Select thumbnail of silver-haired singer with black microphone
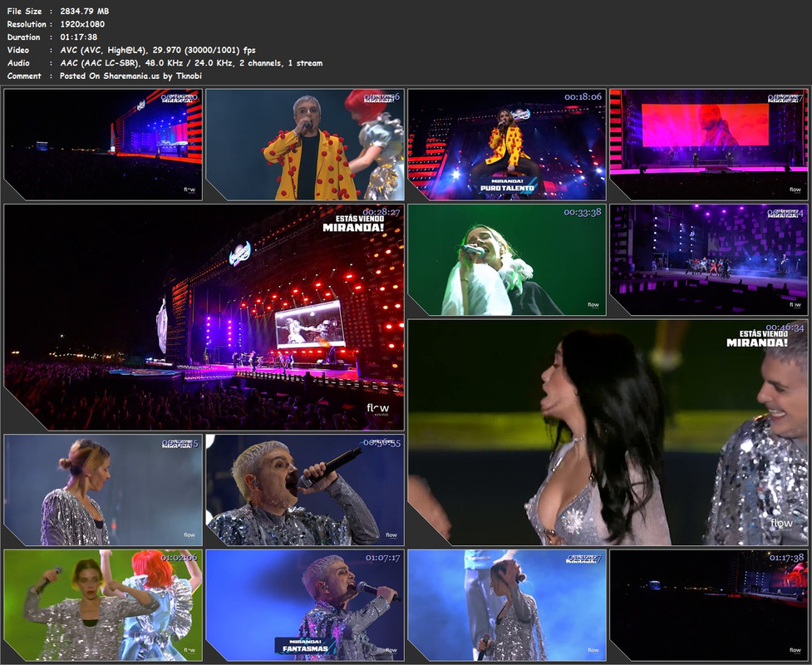This screenshot has height=665, width=812. [305, 490]
